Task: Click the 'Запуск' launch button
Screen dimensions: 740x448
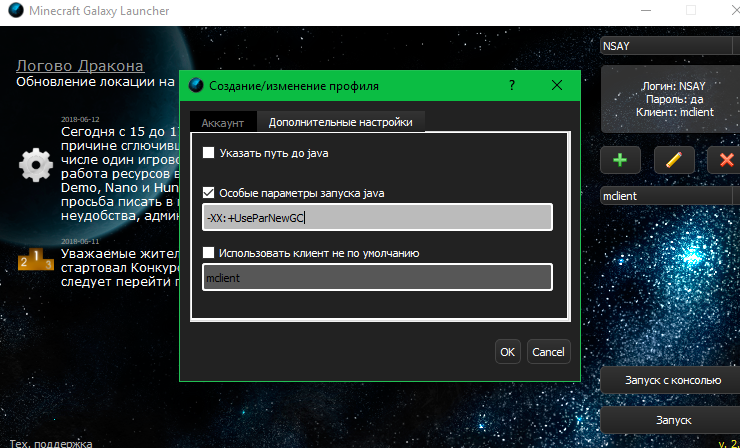Action: click(x=670, y=420)
